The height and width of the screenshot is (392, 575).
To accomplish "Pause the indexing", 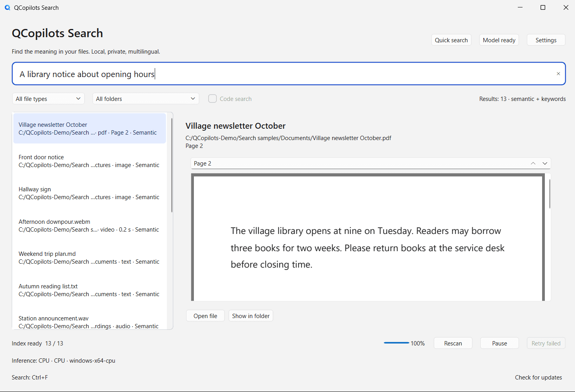I will [x=499, y=343].
